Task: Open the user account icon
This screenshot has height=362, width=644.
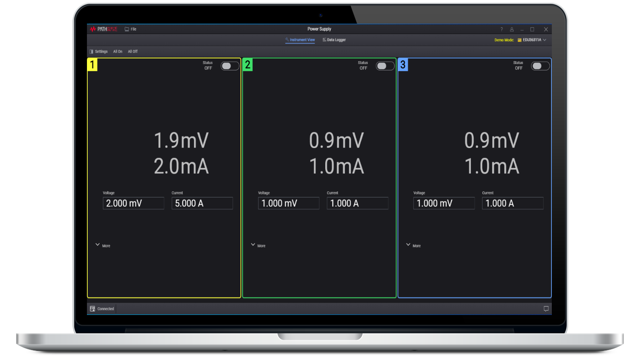Action: click(512, 29)
